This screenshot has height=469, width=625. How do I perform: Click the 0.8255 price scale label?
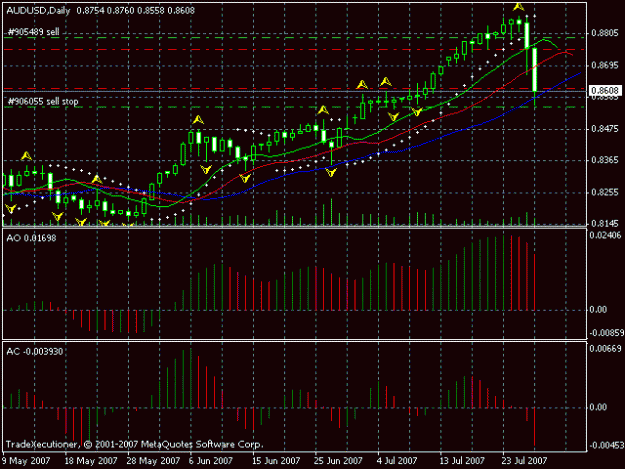click(605, 192)
